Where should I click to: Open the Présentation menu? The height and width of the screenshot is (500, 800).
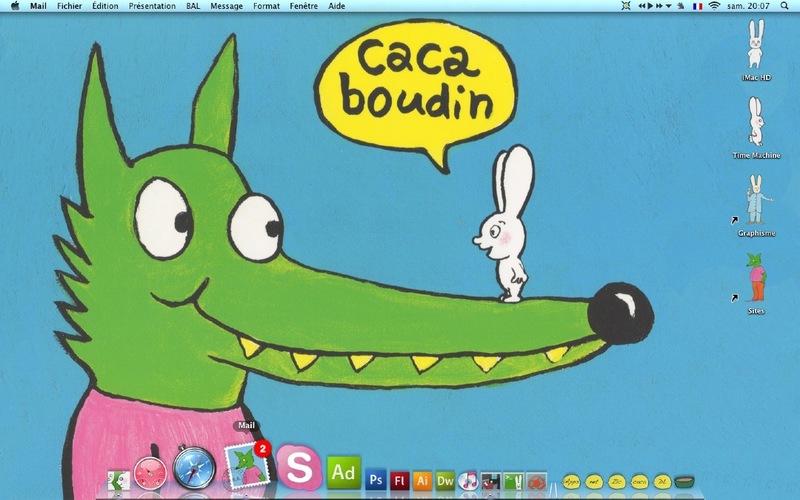pos(152,6)
